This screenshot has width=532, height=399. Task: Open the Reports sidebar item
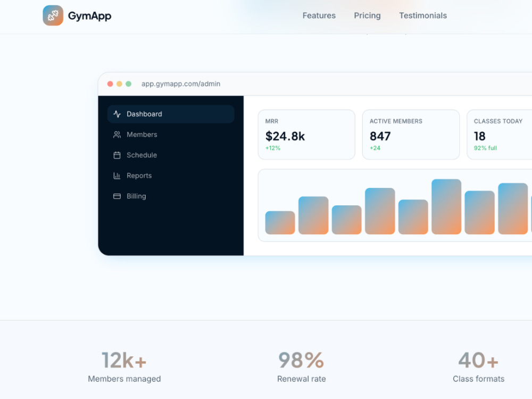point(171,176)
